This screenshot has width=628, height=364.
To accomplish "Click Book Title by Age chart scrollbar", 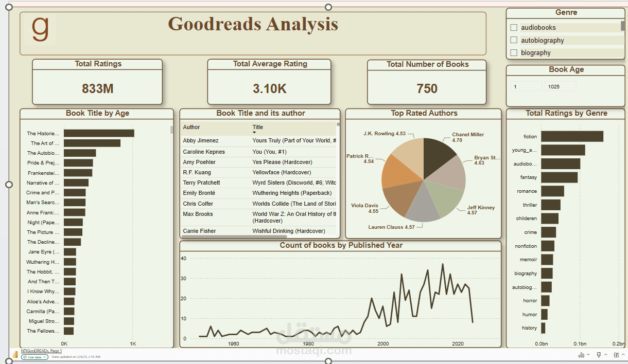I will [172, 130].
